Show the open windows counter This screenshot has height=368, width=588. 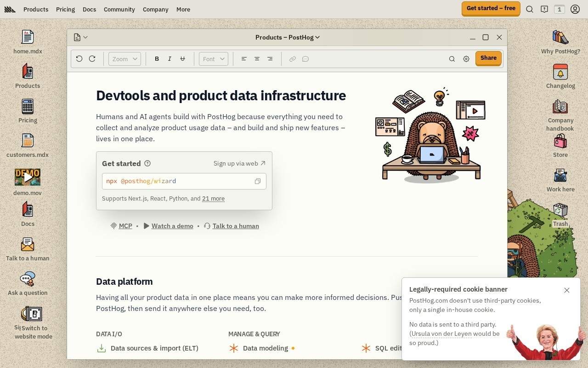[559, 9]
